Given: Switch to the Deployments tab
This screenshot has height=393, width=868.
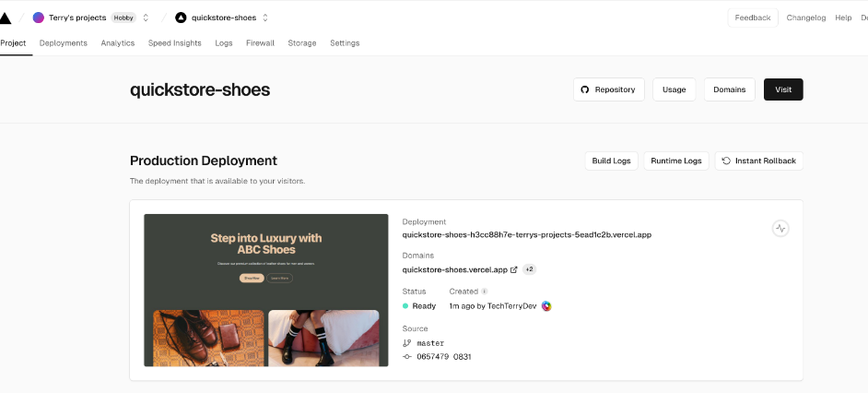Looking at the screenshot, I should 64,43.
